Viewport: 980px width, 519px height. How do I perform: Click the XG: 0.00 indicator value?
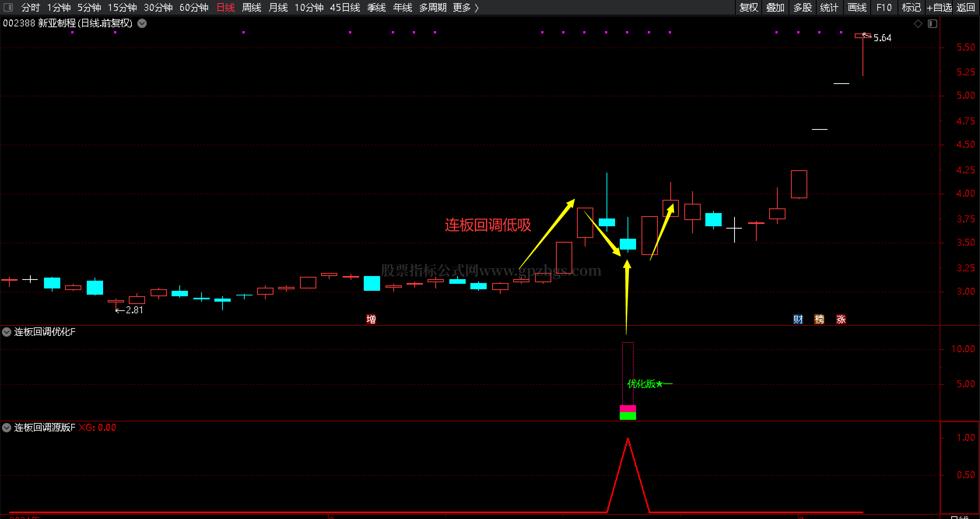pyautogui.click(x=97, y=428)
